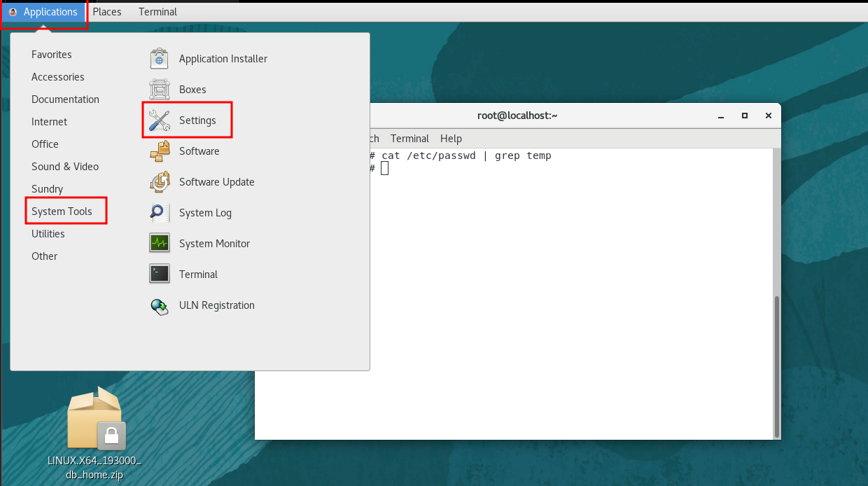The image size is (868, 486).
Task: Click the terminal cursor at the prompt
Action: pos(384,168)
